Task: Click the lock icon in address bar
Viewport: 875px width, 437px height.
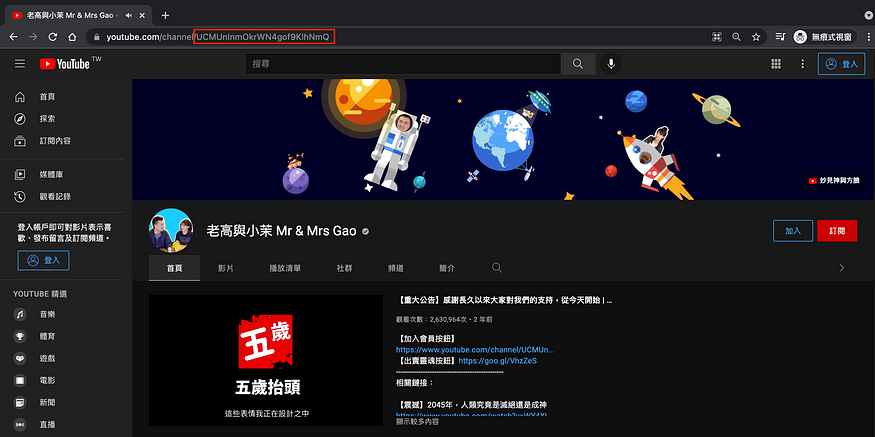Action: [x=97, y=37]
